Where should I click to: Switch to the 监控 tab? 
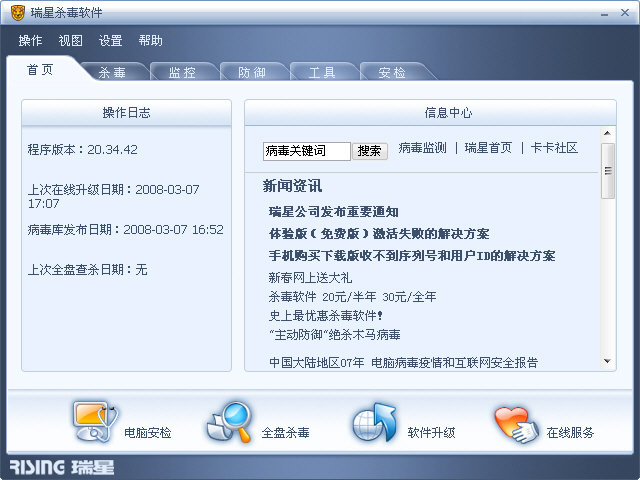pos(182,72)
